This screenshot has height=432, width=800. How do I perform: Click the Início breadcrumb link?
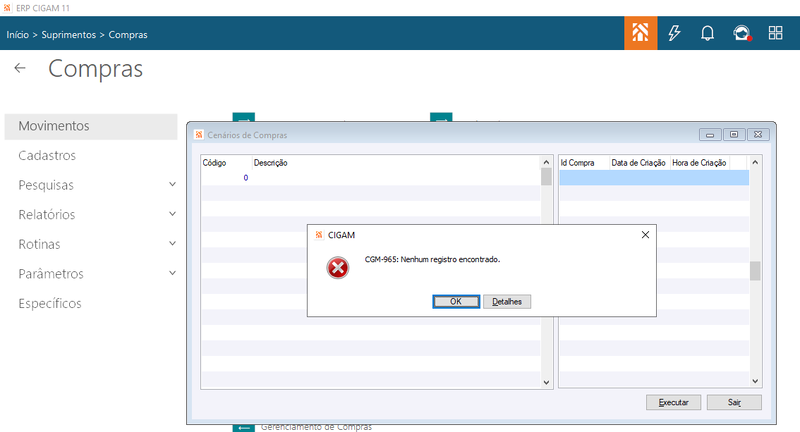(17, 35)
